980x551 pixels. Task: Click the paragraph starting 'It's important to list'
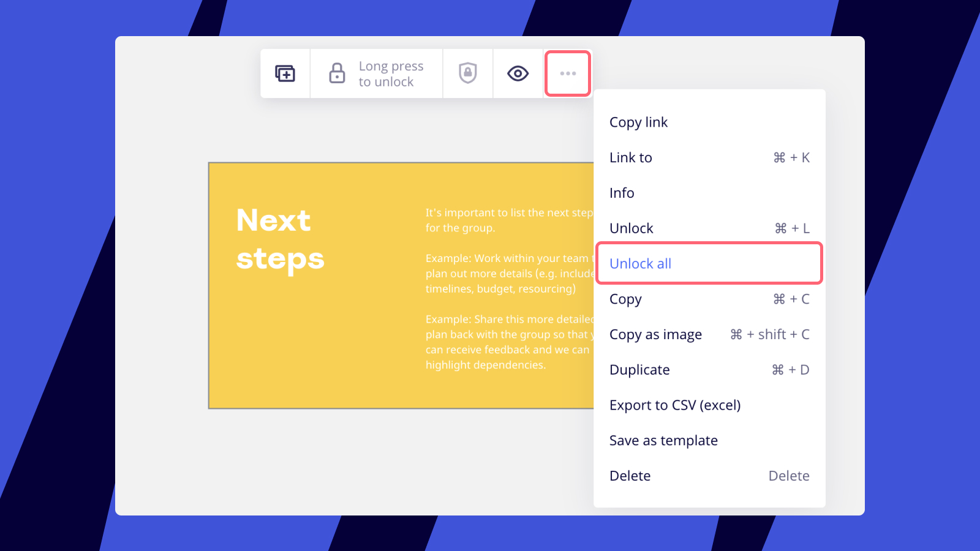point(508,220)
